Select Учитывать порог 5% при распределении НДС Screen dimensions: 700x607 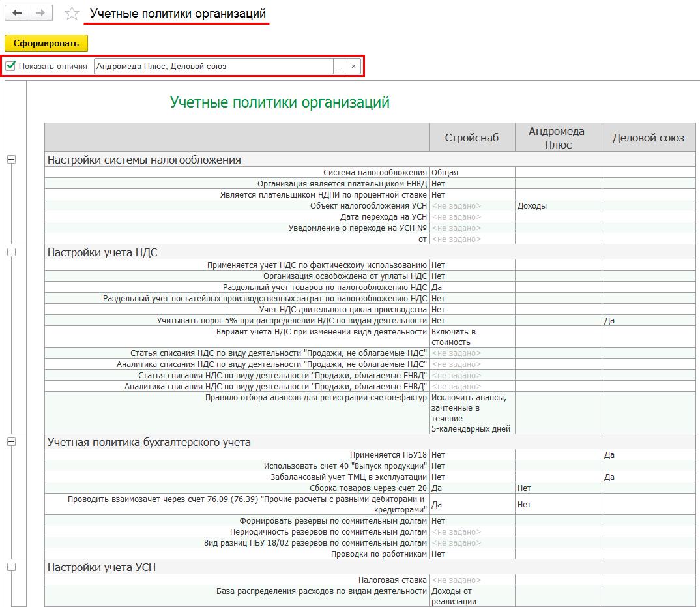click(291, 321)
